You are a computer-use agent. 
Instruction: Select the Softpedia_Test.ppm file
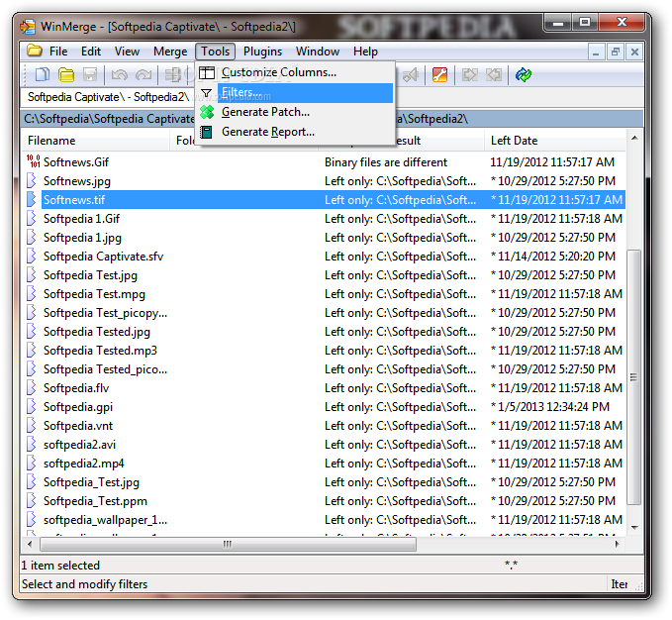point(95,501)
